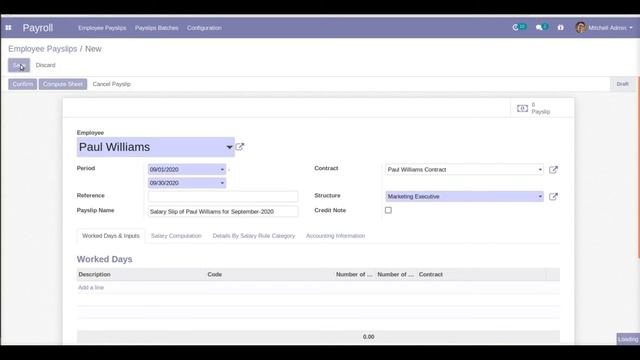This screenshot has height=360, width=640.
Task: Open Payslips Batches menu
Action: [x=157, y=28]
